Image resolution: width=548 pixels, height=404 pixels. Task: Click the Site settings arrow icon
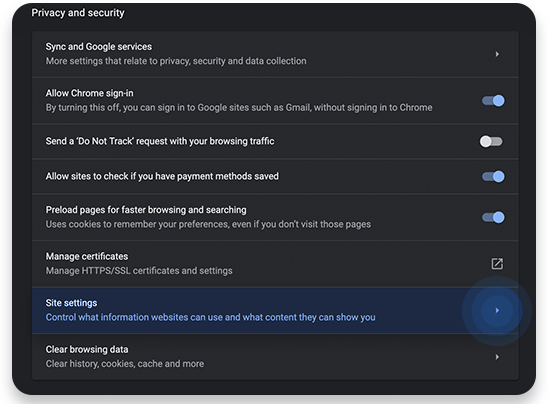coord(497,310)
